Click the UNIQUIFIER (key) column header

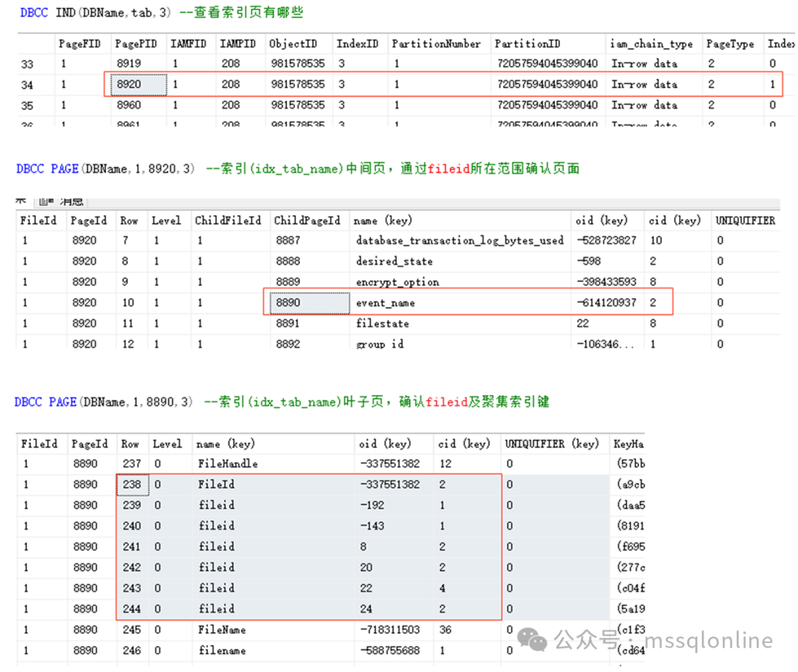pos(551,444)
